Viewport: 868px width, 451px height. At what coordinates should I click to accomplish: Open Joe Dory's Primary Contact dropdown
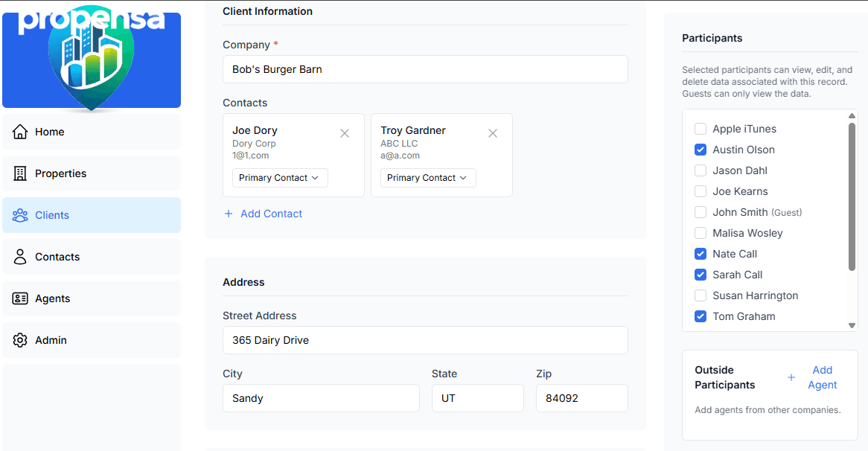(x=279, y=177)
